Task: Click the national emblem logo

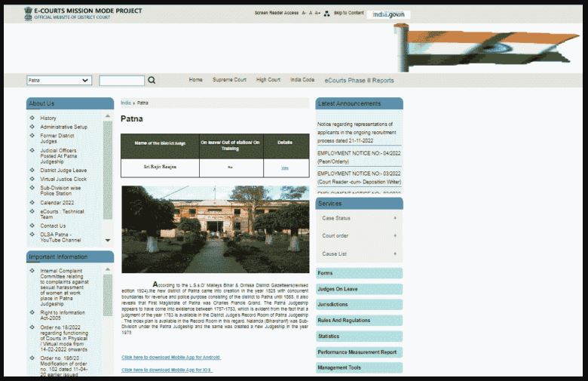Action: [x=29, y=13]
